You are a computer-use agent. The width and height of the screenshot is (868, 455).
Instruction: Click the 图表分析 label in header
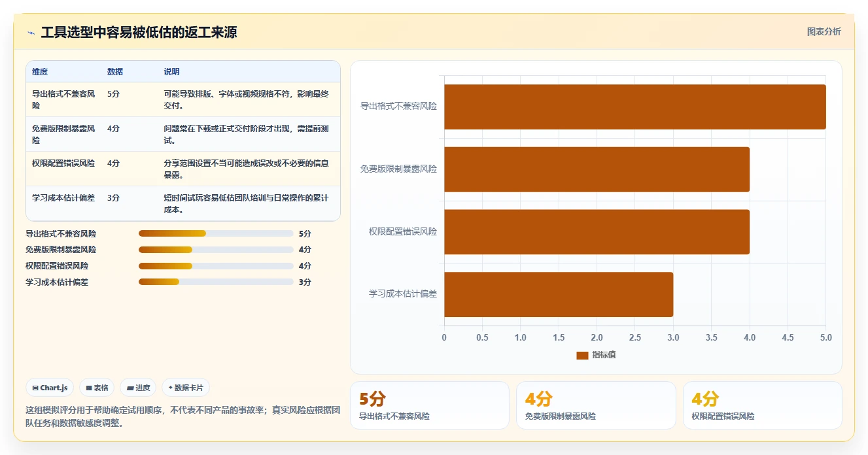tap(824, 31)
